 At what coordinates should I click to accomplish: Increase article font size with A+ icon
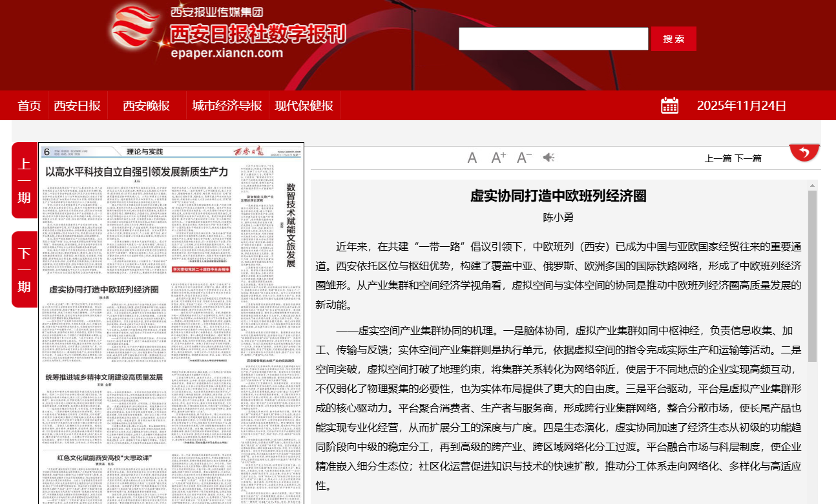tap(498, 158)
